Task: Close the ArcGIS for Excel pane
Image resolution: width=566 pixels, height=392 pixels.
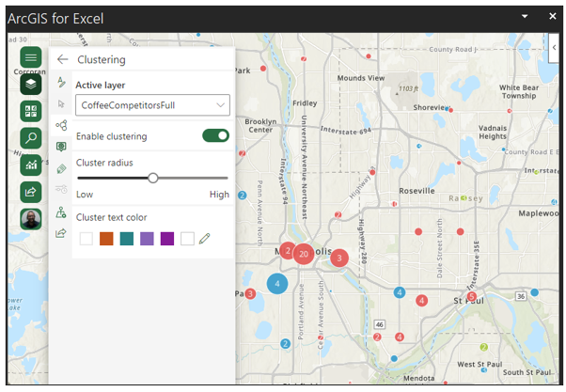Action: [553, 17]
